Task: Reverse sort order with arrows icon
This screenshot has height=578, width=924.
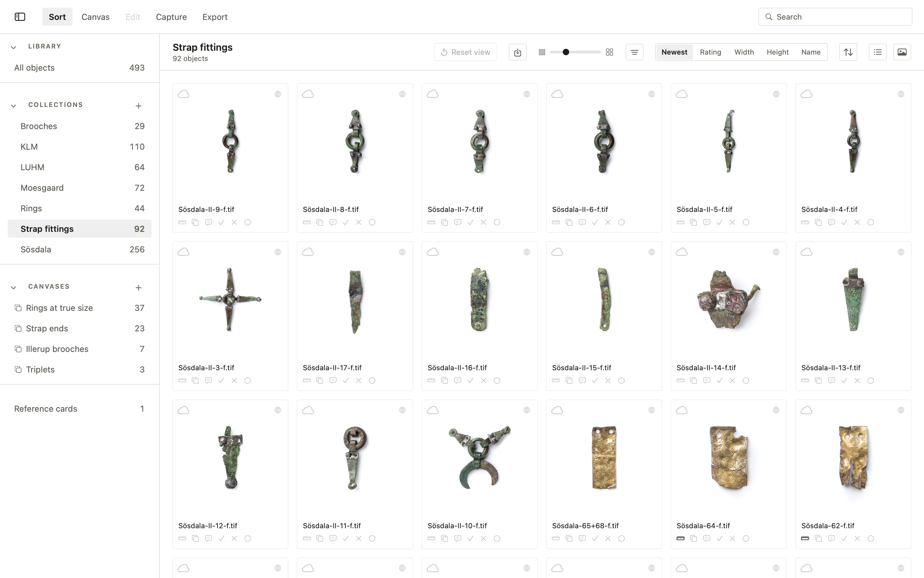Action: click(x=848, y=52)
